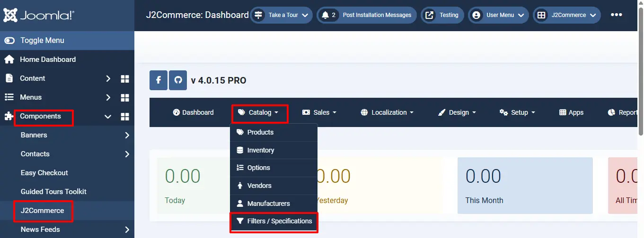
Task: Expand the Contacts submenu arrow
Action: click(127, 154)
